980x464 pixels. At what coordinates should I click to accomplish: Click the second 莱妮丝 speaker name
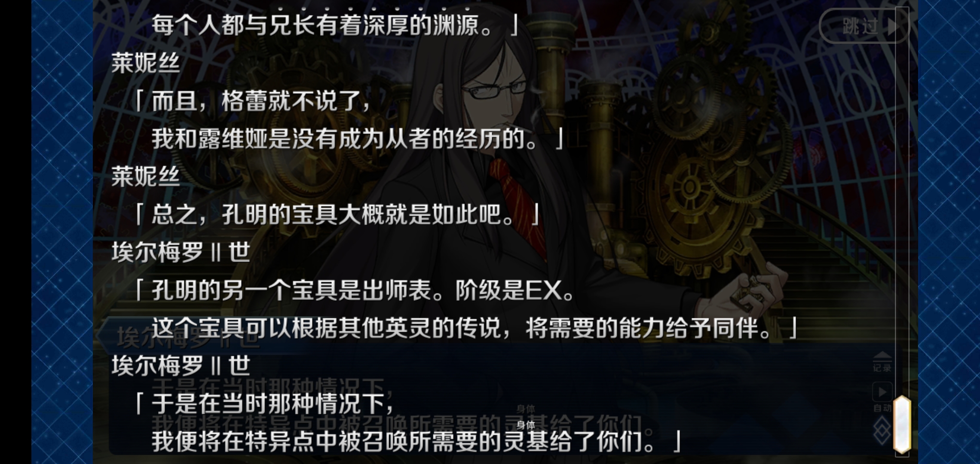pyautogui.click(x=145, y=177)
